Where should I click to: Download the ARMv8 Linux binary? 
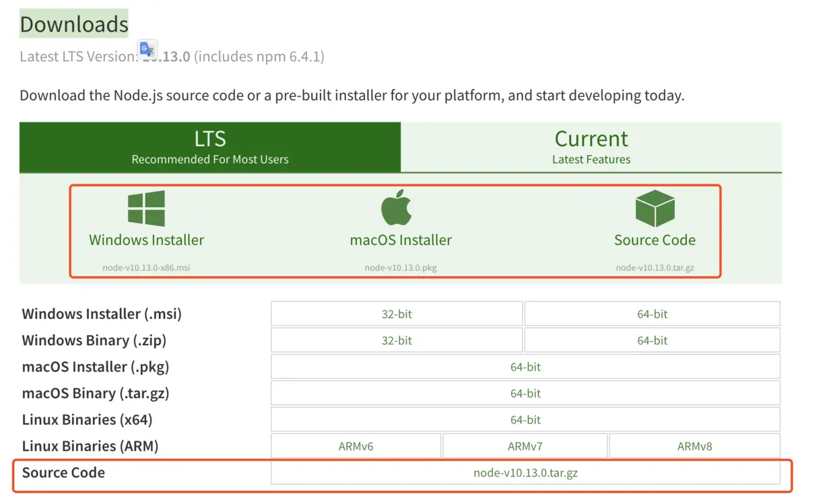[694, 445]
